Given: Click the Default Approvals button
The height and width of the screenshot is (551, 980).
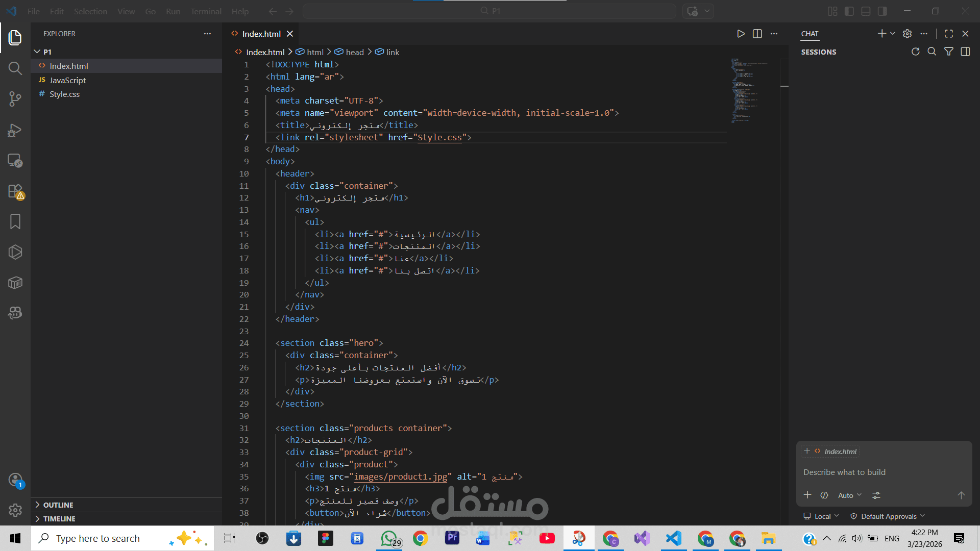Looking at the screenshot, I should 888,516.
